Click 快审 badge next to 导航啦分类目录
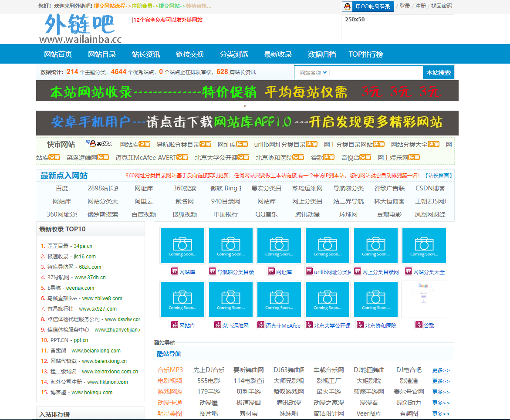Image resolution: width=510 pixels, height=420 pixels. [205, 144]
